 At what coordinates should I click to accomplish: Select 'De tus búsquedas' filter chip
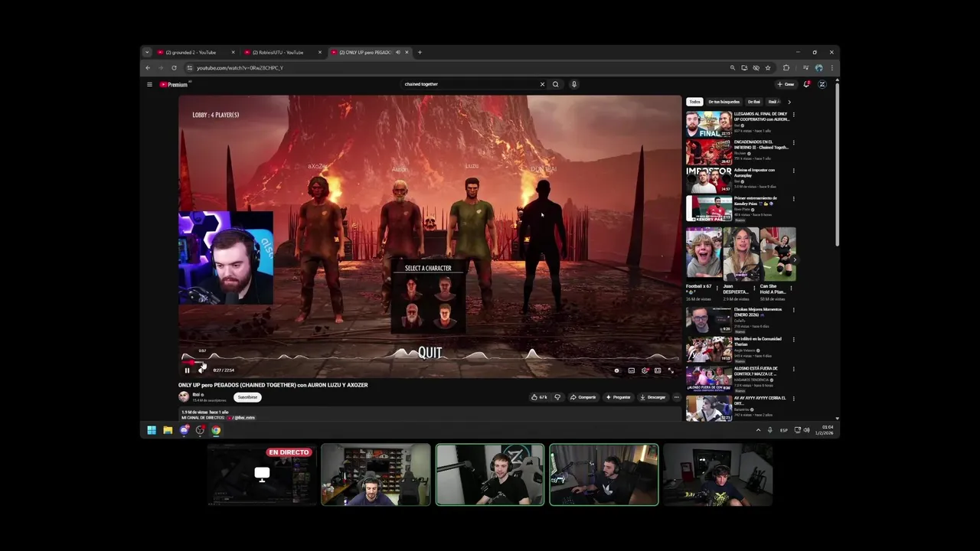coord(724,102)
